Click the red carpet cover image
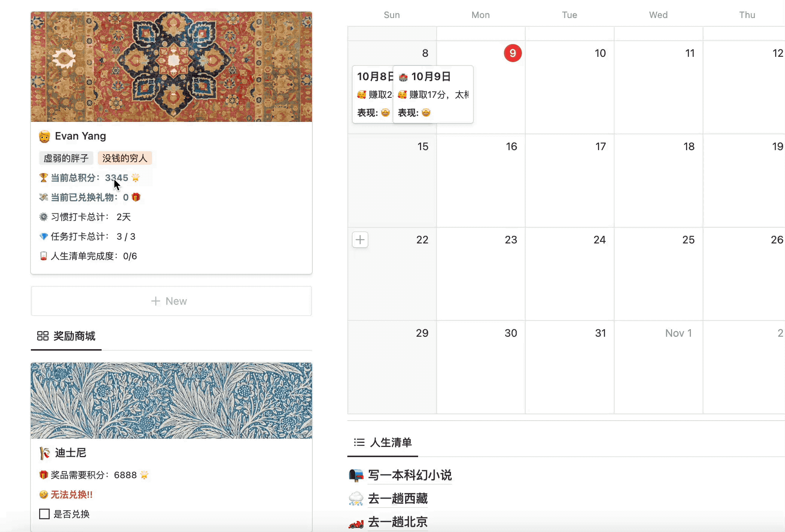Image resolution: width=785 pixels, height=532 pixels. [171, 67]
